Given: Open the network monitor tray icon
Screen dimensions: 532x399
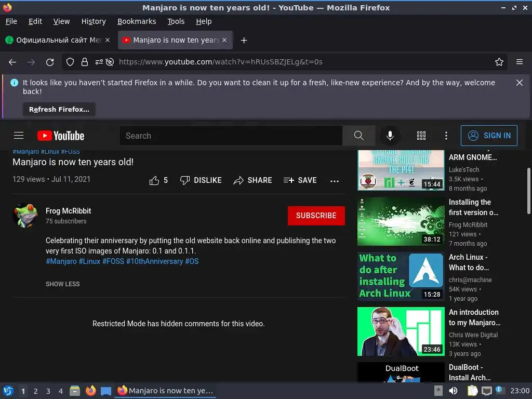Looking at the screenshot, I should coord(486,391).
